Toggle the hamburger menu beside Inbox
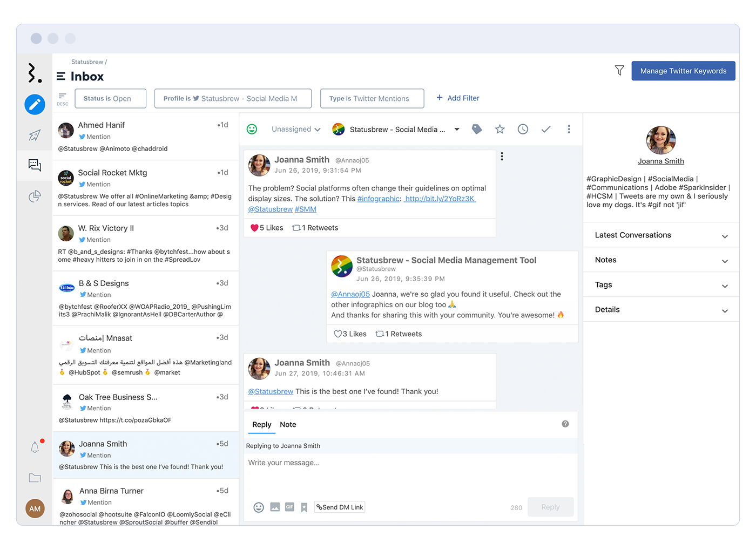Image resolution: width=756 pixels, height=550 pixels. tap(61, 77)
